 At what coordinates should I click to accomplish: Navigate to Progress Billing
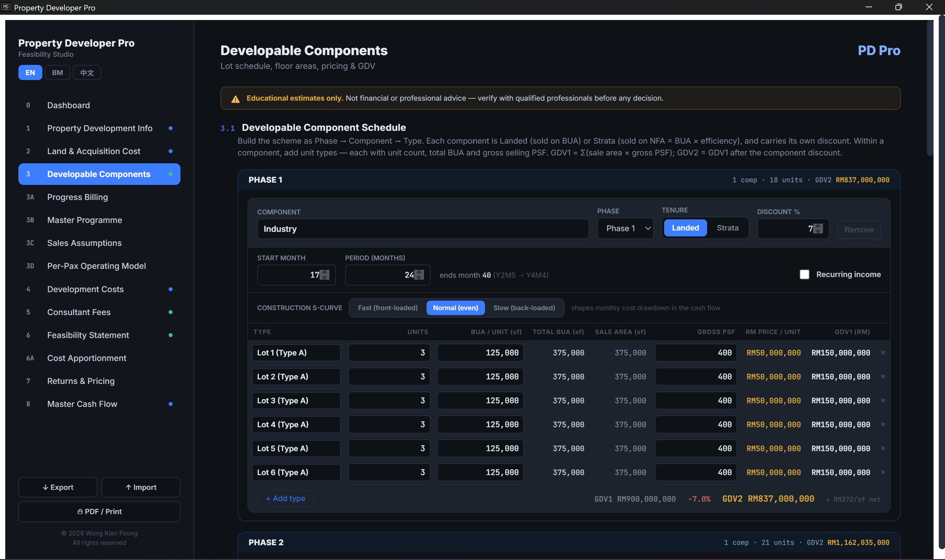click(99, 197)
